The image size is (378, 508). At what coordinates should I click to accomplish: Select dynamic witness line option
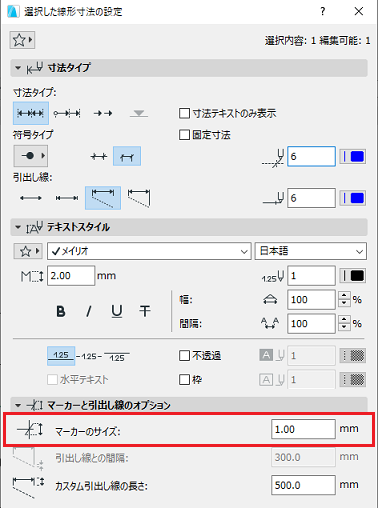click(x=139, y=198)
